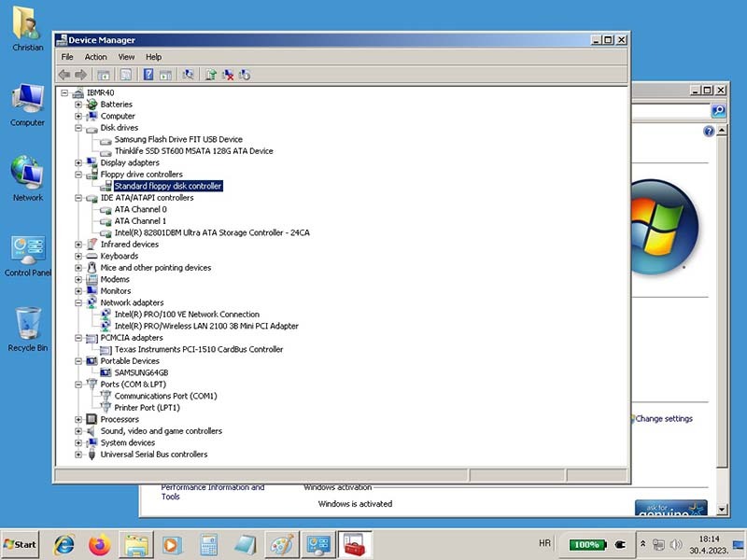Click the Start button
Viewport: 747px width, 560px height.
(x=21, y=543)
